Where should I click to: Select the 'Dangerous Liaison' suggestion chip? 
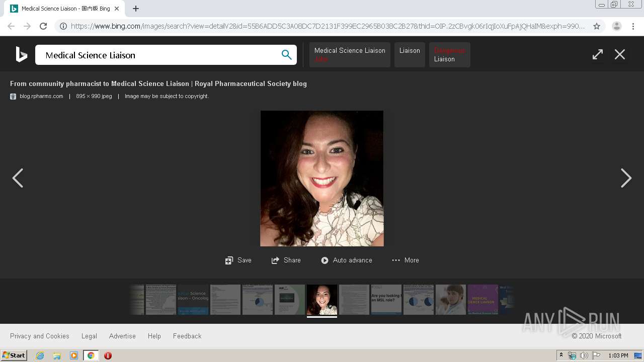(x=450, y=55)
